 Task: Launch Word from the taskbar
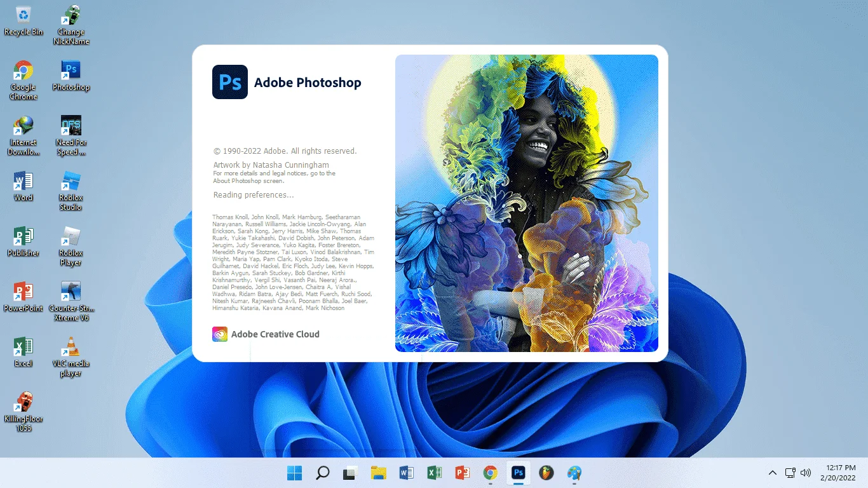pos(407,473)
